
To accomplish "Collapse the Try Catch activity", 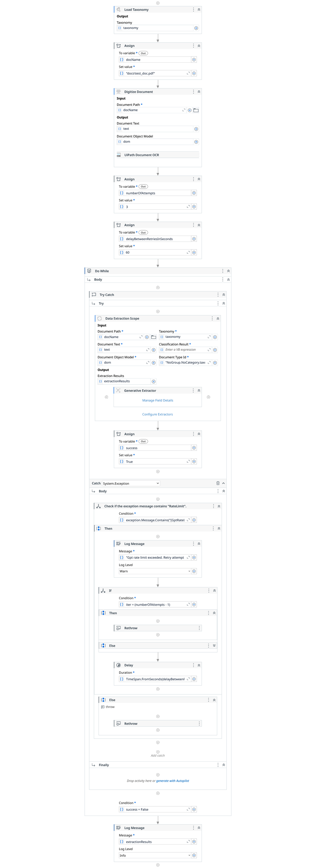I will [224, 295].
